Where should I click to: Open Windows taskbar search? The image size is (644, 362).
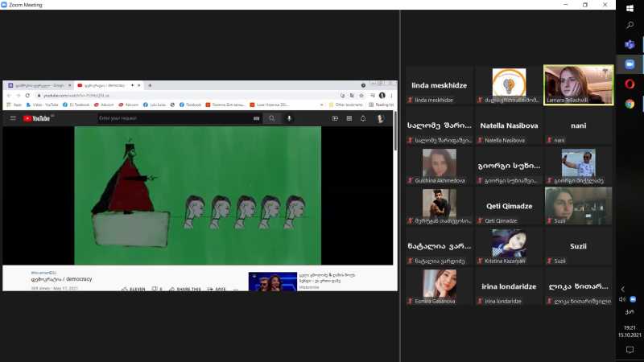630,26
